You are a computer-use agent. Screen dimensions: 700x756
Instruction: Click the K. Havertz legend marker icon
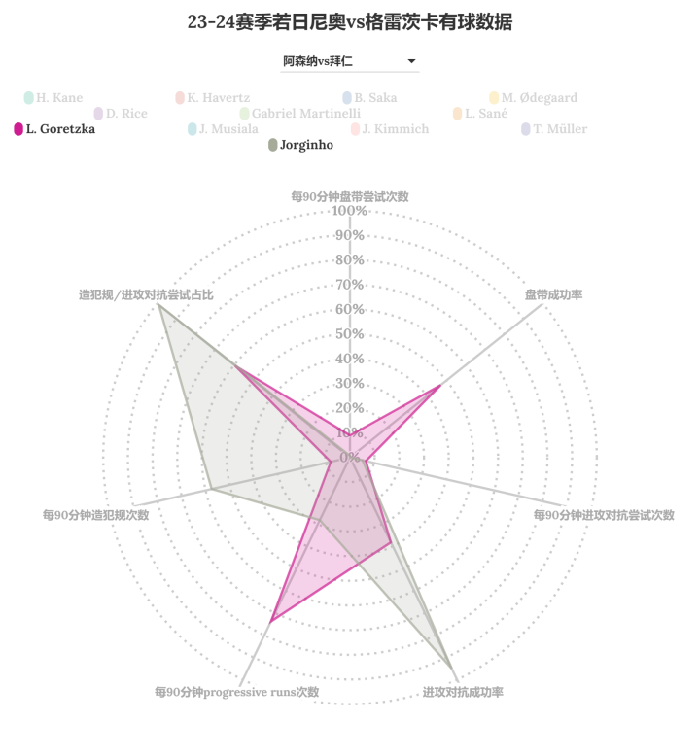(x=180, y=98)
